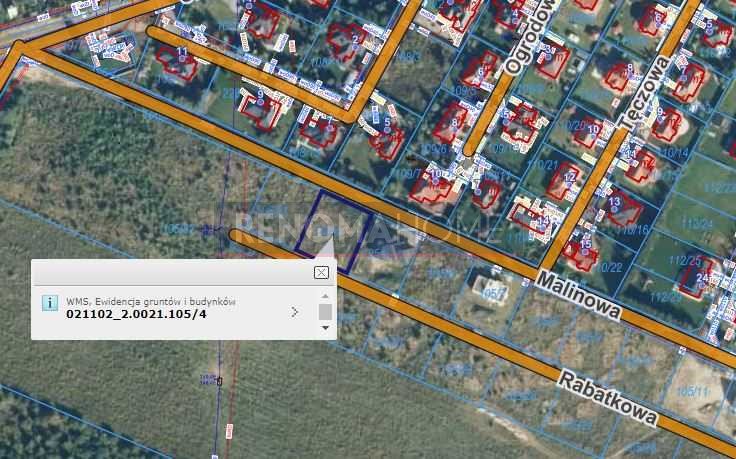Click building marker number 12

569,178
